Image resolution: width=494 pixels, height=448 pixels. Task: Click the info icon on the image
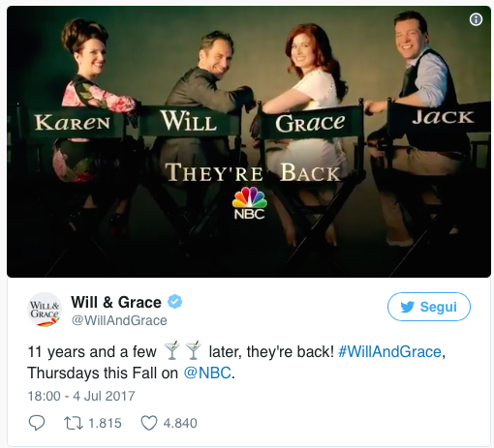pyautogui.click(x=476, y=19)
